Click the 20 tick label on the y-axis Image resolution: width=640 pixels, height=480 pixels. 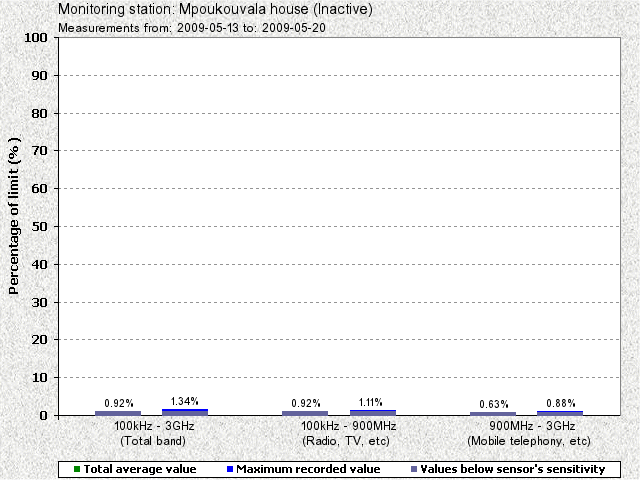click(x=40, y=340)
